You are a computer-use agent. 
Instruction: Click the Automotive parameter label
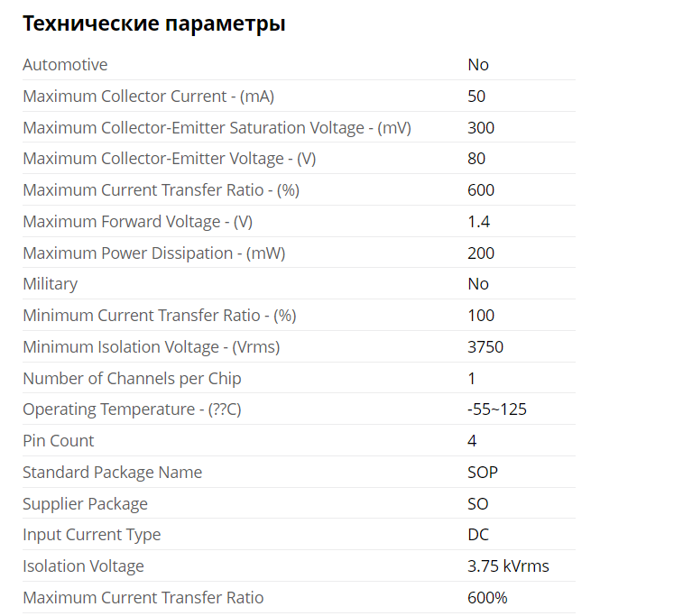click(x=65, y=65)
